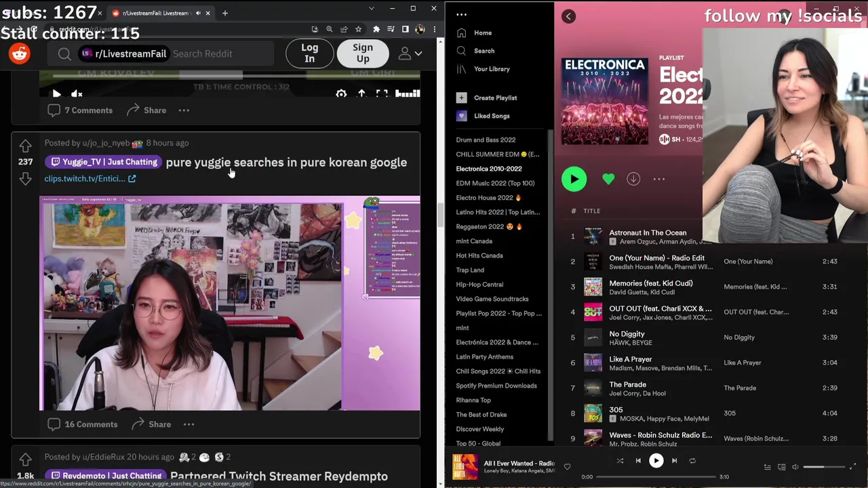Open the more options dots beside 7 Comments
Image resolution: width=868 pixels, height=488 pixels.
184,110
